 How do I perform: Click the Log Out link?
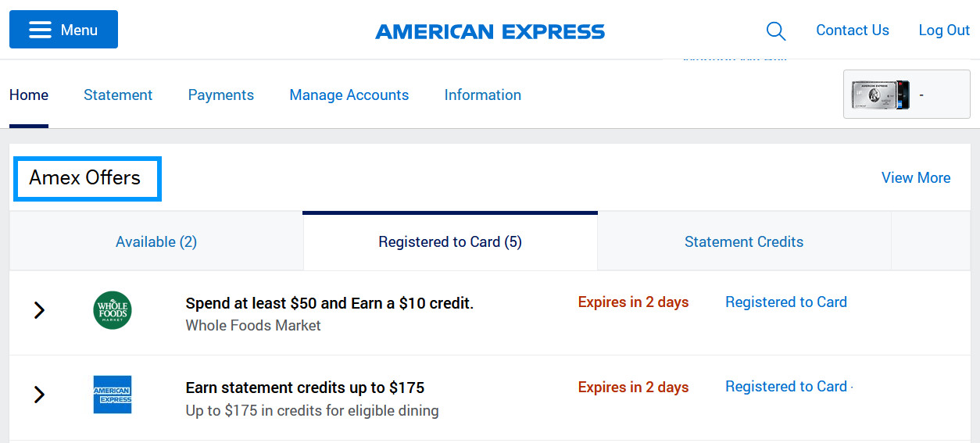click(x=944, y=30)
